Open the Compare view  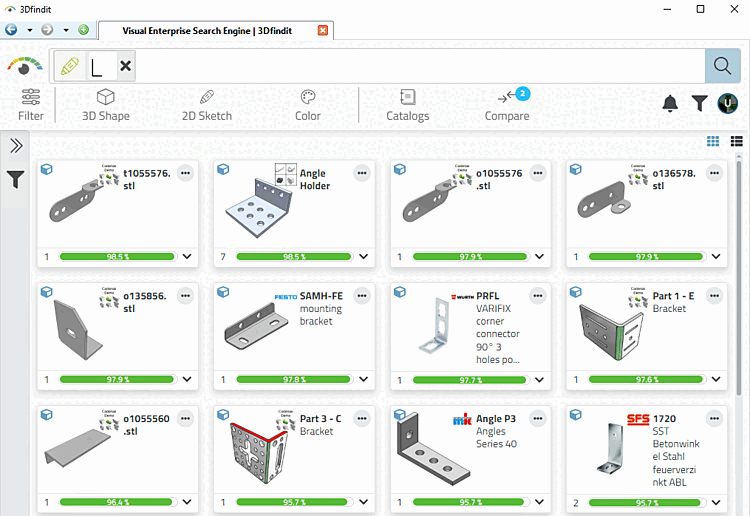click(507, 105)
